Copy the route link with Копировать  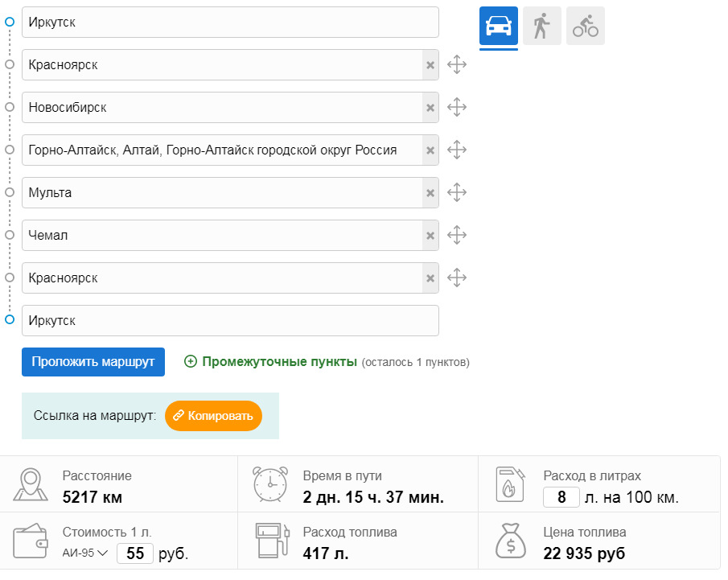click(213, 416)
